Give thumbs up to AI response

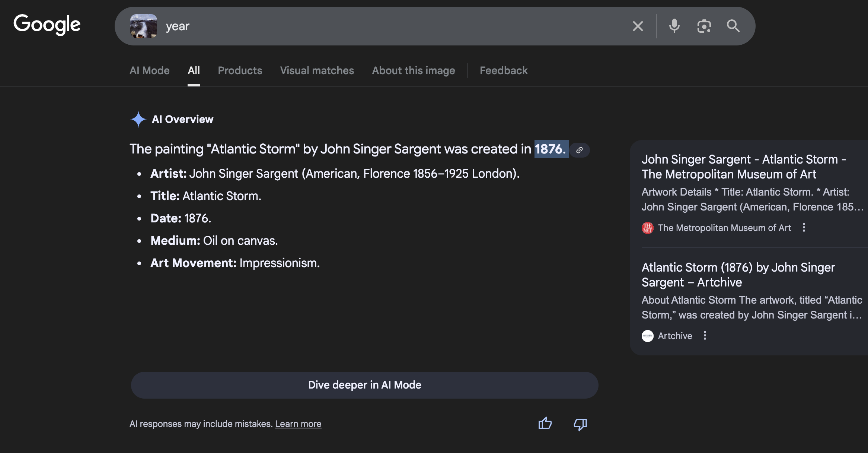point(545,424)
